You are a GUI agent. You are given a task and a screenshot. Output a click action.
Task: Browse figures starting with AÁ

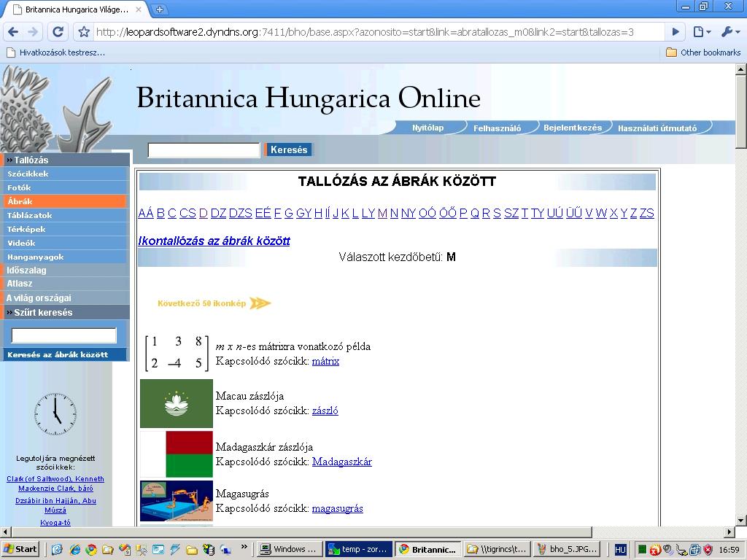pyautogui.click(x=146, y=213)
